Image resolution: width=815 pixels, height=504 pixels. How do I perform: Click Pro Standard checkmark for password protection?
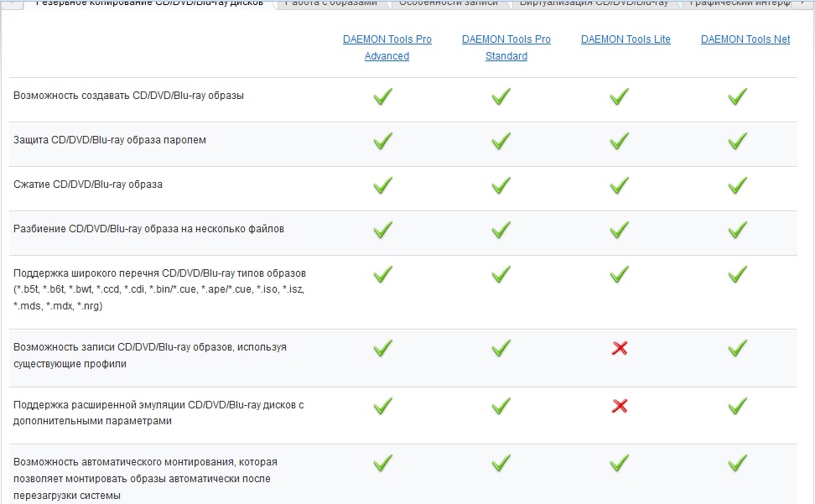[501, 142]
